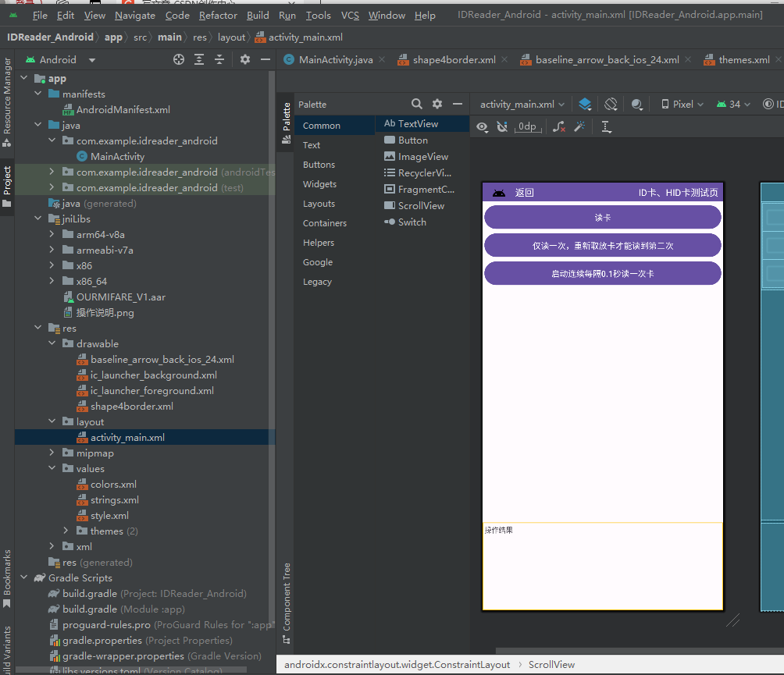Click the 读卡 button in preview

(x=602, y=218)
